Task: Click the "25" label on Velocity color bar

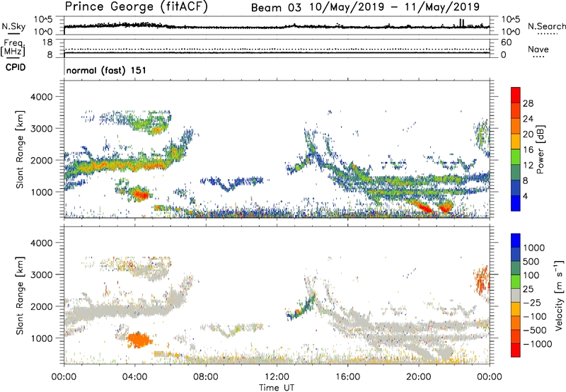Action: point(528,289)
